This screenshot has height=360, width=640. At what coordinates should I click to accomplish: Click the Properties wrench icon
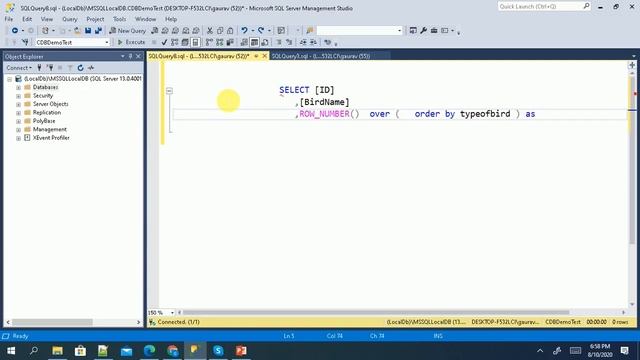point(423,31)
